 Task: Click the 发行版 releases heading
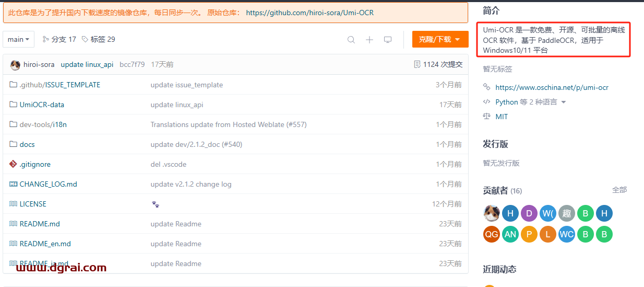(x=496, y=144)
